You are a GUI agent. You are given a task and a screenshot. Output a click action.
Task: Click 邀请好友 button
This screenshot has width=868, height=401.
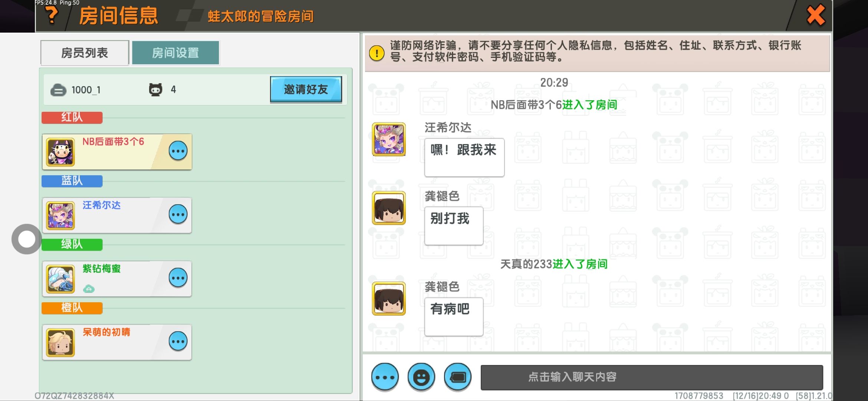(306, 89)
